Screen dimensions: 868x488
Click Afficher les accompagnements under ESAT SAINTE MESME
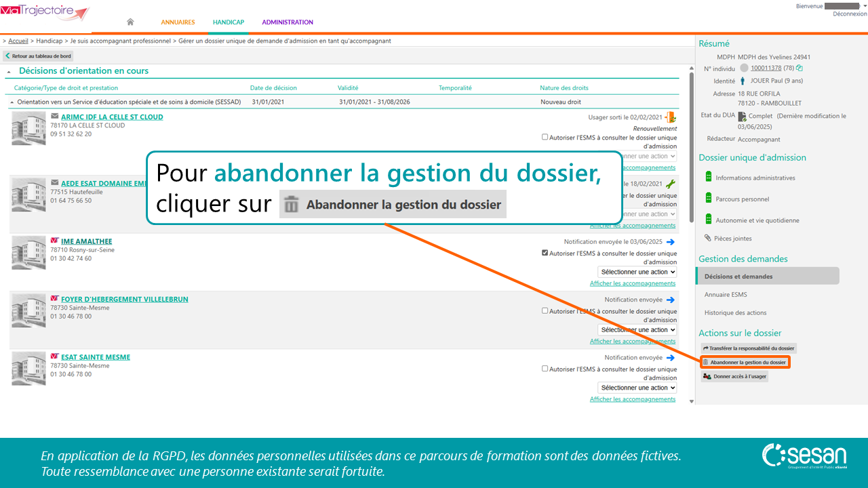click(x=633, y=399)
